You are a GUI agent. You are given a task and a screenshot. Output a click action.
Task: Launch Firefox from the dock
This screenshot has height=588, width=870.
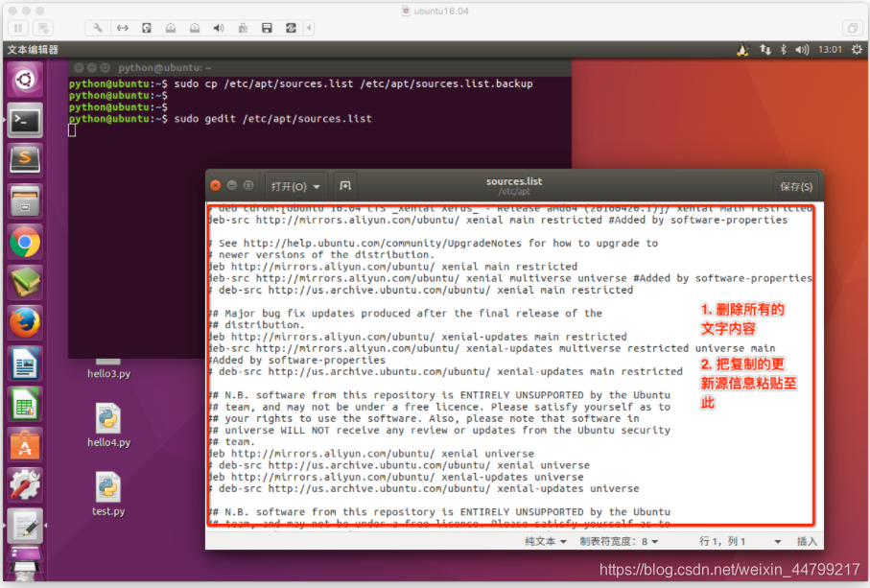click(x=25, y=322)
